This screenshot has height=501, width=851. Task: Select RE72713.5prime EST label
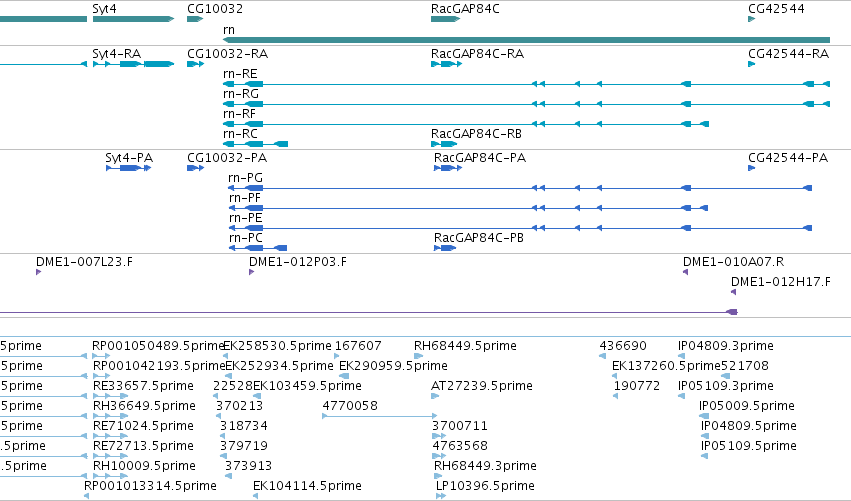coord(143,447)
